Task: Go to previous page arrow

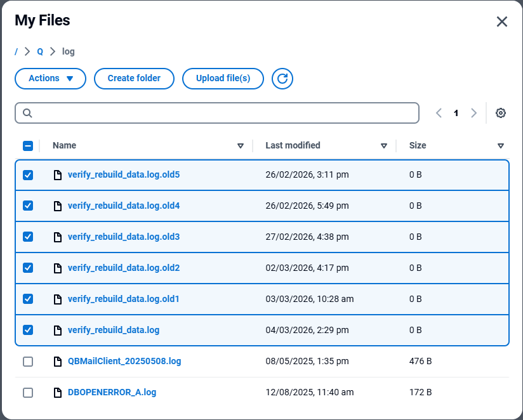Action: pos(439,113)
